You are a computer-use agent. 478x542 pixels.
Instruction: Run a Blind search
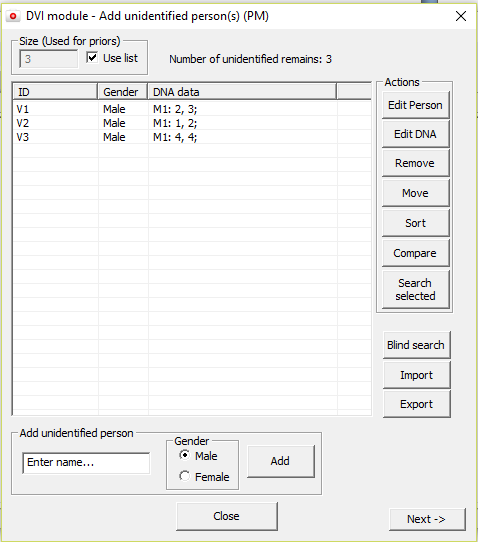[416, 345]
